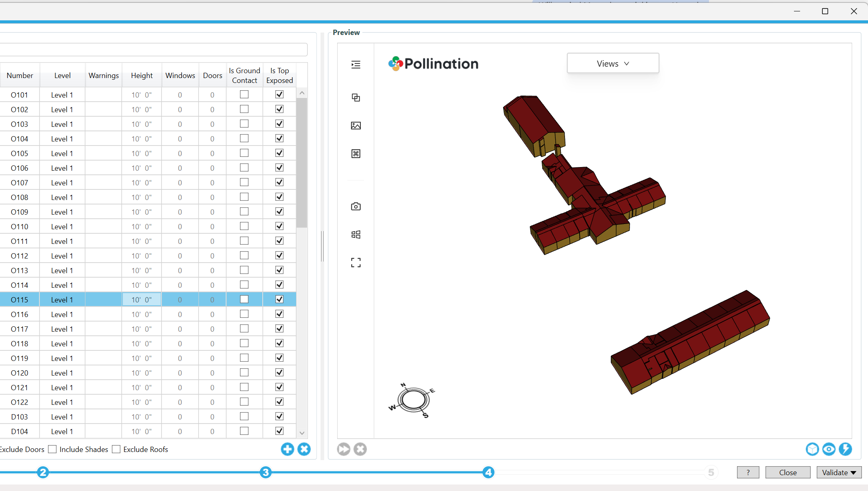Screen dimensions: 868x491
Task: Check the Include Shades checkbox
Action: pos(52,449)
